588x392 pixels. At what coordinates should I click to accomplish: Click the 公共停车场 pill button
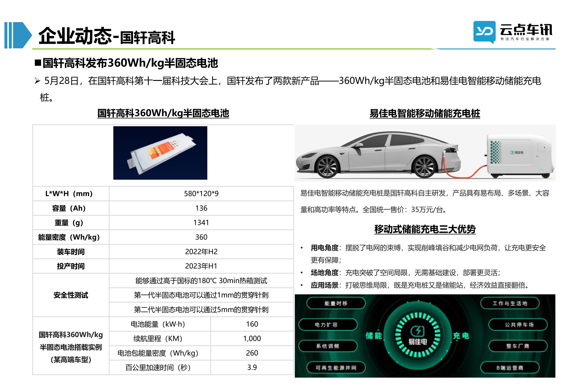[518, 325]
